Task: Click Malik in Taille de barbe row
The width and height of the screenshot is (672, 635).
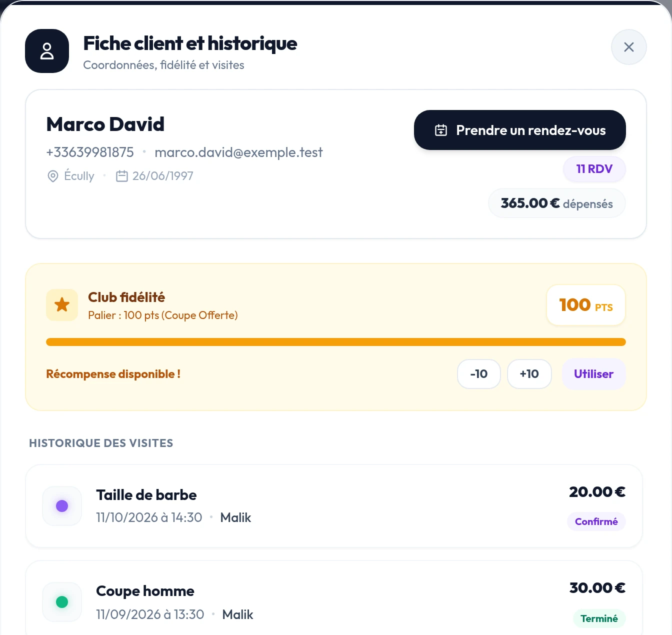Action: (x=235, y=517)
